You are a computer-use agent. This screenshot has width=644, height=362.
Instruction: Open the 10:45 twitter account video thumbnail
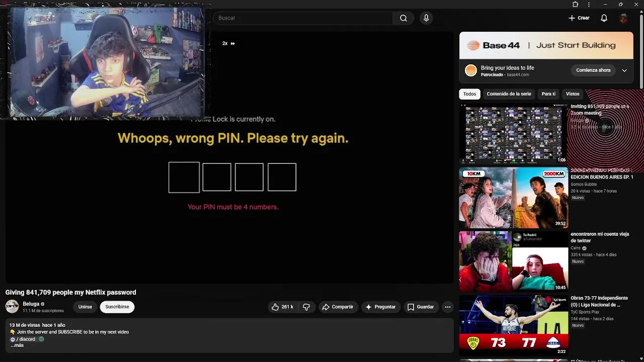pyautogui.click(x=514, y=261)
